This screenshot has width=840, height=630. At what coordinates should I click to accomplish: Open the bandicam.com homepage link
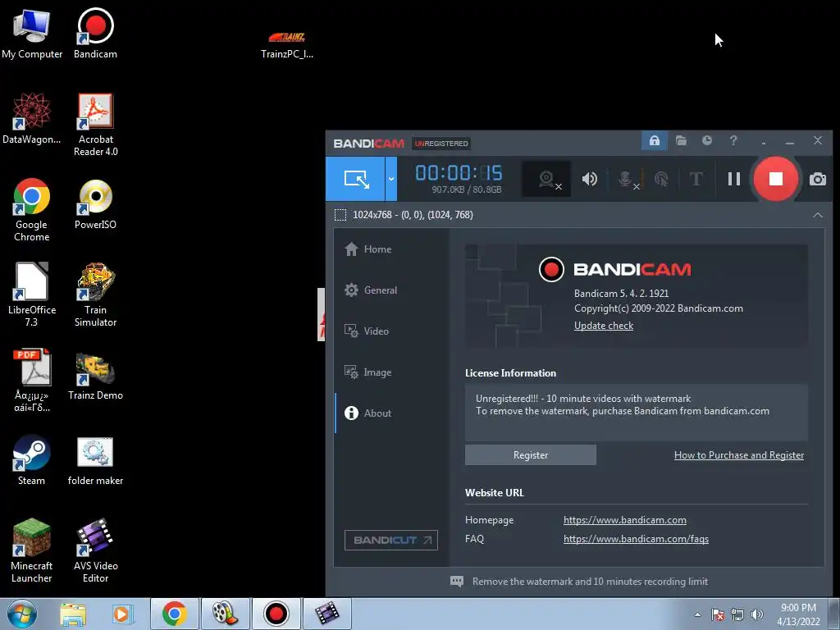(624, 520)
